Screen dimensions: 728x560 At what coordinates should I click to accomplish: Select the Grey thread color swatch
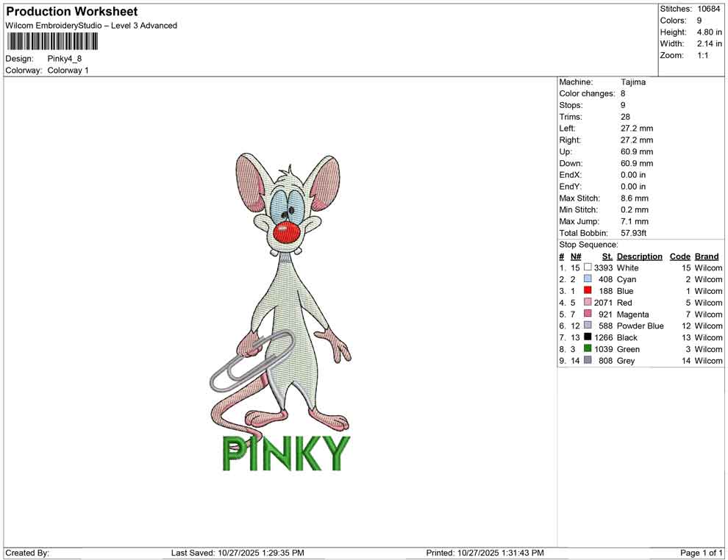coord(588,360)
